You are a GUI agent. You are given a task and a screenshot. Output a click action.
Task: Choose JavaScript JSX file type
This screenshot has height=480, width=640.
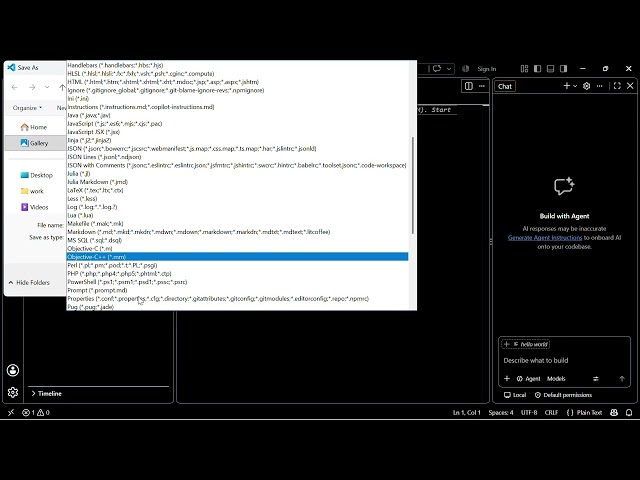[x=238, y=132]
